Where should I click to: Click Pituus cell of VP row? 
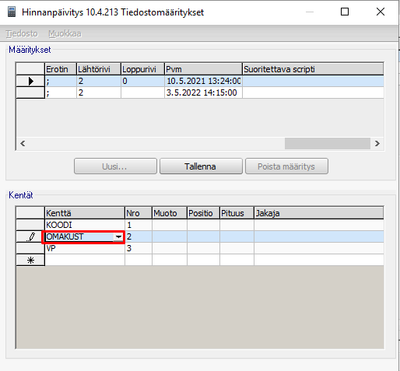[237, 248]
